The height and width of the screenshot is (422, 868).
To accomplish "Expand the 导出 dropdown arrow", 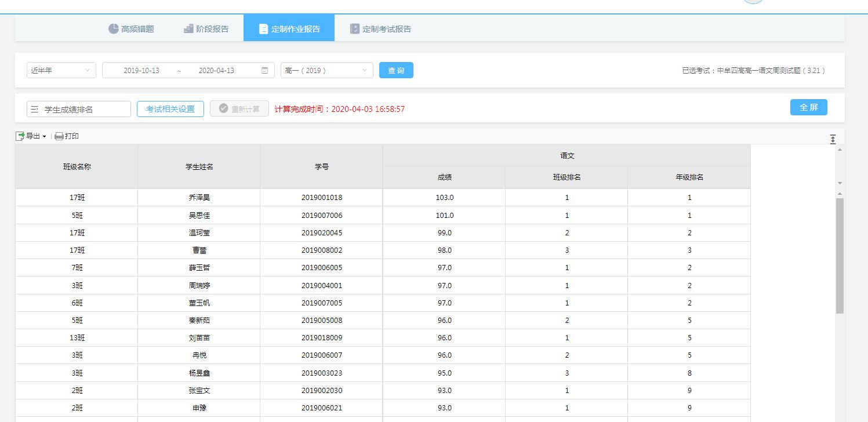I will pos(44,137).
